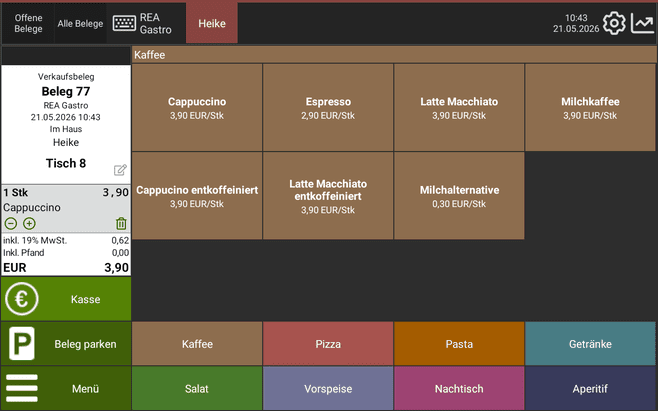
Task: Open the settings gear icon
Action: [614, 24]
